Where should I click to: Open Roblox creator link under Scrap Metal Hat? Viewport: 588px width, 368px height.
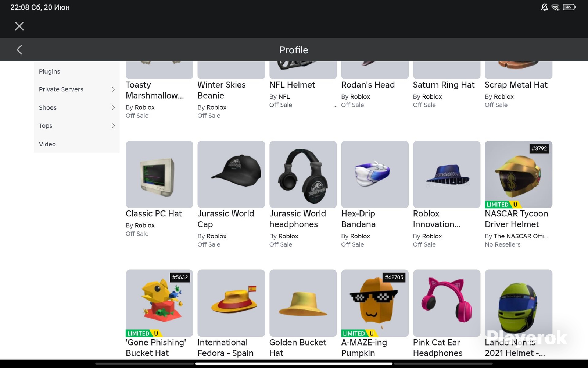pos(504,97)
